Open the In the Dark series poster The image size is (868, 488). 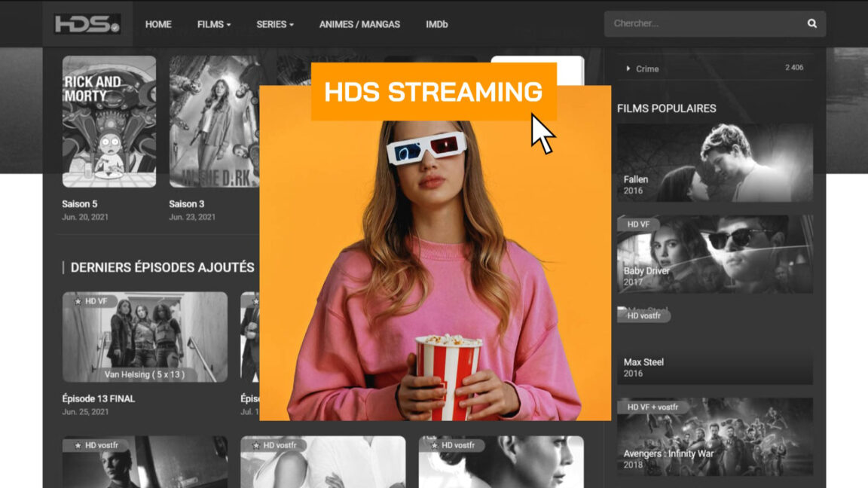pyautogui.click(x=216, y=121)
